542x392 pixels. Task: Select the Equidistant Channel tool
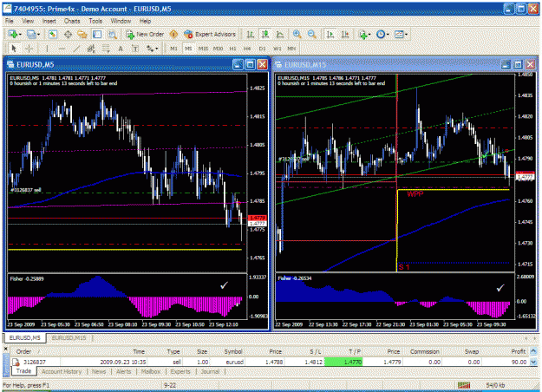pyautogui.click(x=91, y=49)
